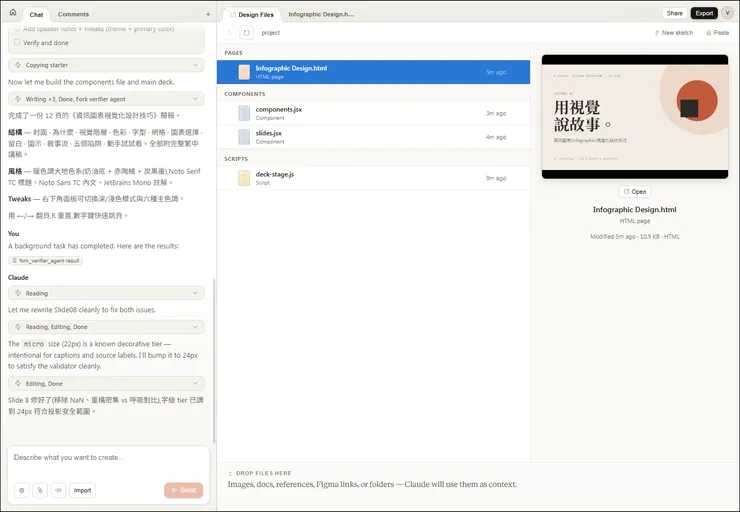The width and height of the screenshot is (740, 512).
Task: Click the attach paperclip icon
Action: click(40, 490)
